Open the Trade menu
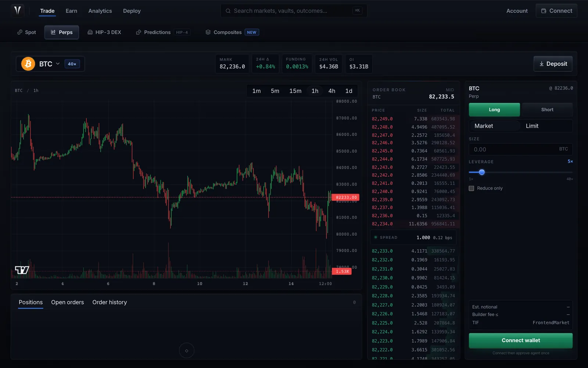The image size is (588, 368). 47,11
